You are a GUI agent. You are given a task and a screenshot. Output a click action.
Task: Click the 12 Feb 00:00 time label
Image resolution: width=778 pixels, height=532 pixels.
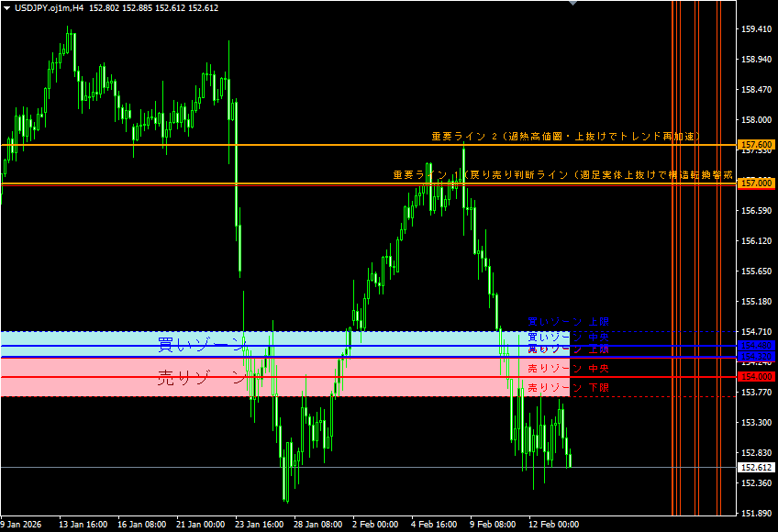[553, 526]
